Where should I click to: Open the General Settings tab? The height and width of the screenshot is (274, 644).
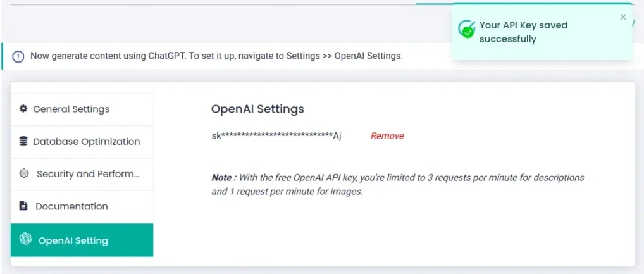coord(71,109)
